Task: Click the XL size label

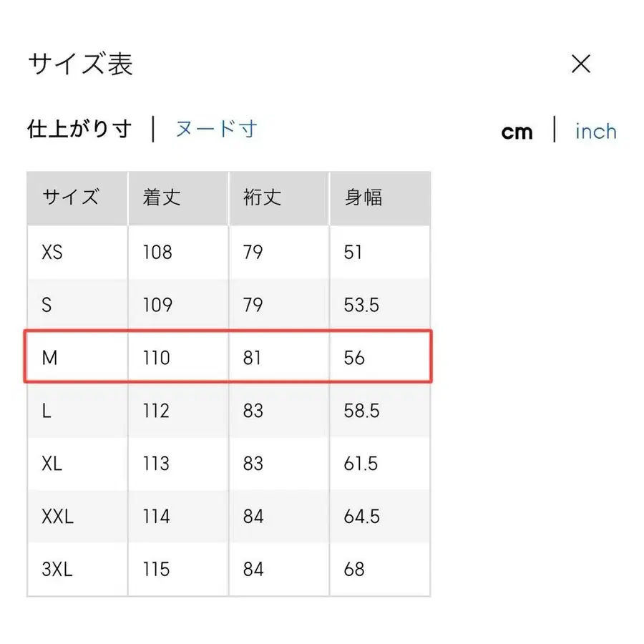Action: point(51,463)
